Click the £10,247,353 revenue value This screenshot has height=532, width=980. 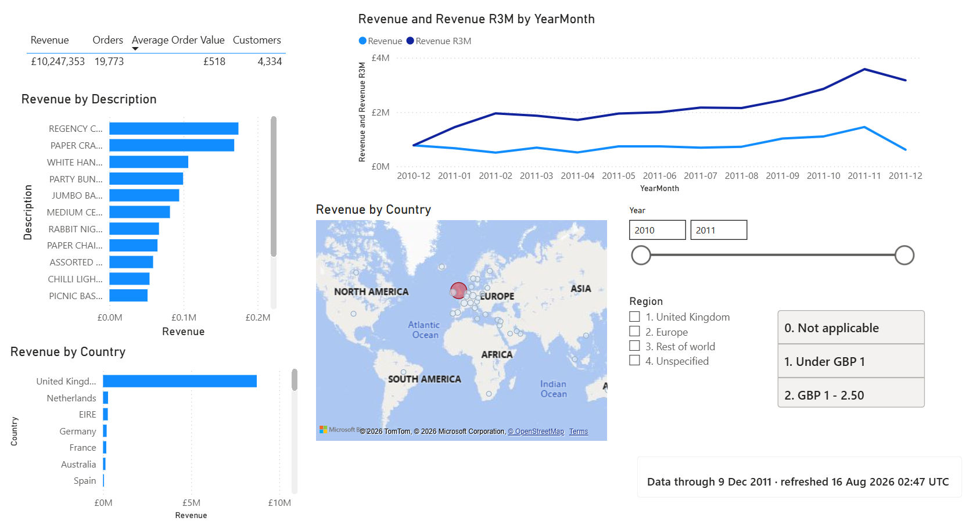coord(58,62)
